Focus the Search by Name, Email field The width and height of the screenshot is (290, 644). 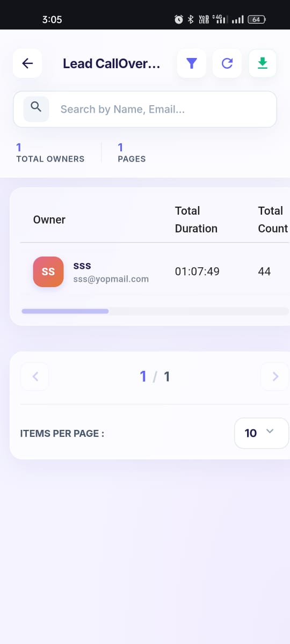[x=145, y=109]
